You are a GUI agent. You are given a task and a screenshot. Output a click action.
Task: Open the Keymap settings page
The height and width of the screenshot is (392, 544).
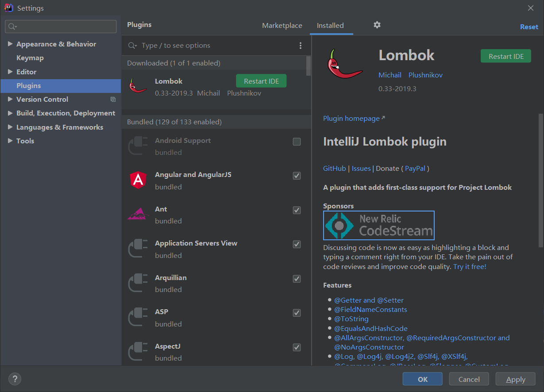click(x=30, y=58)
